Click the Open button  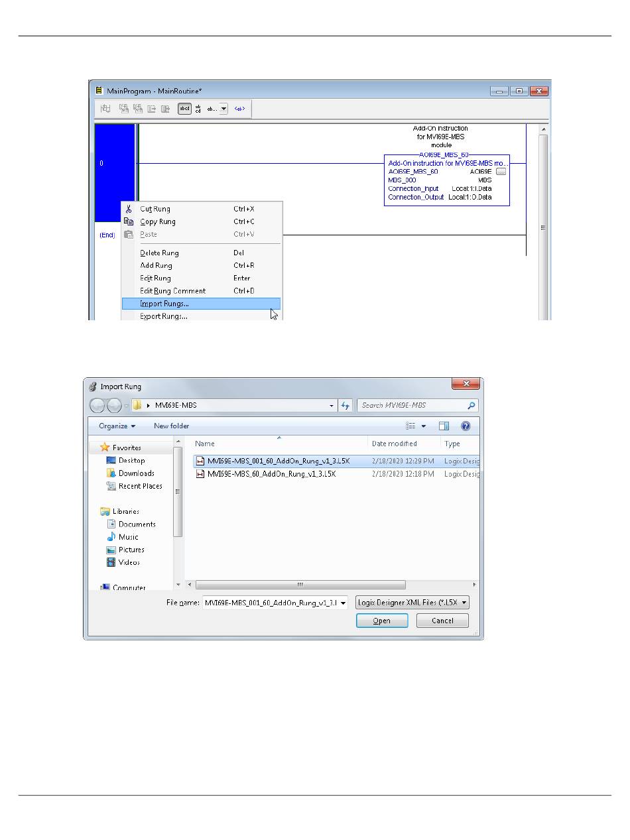[x=381, y=621]
